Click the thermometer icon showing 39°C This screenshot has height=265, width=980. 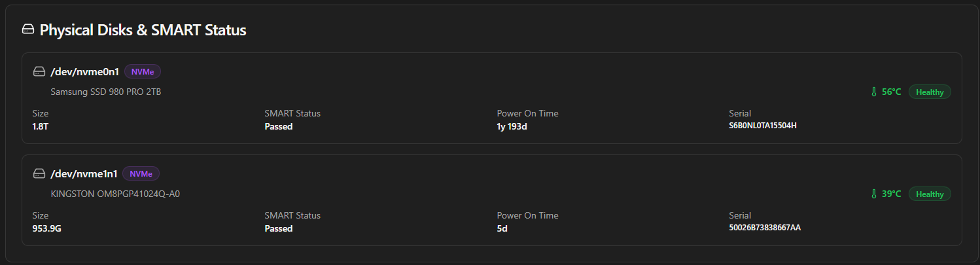point(873,194)
